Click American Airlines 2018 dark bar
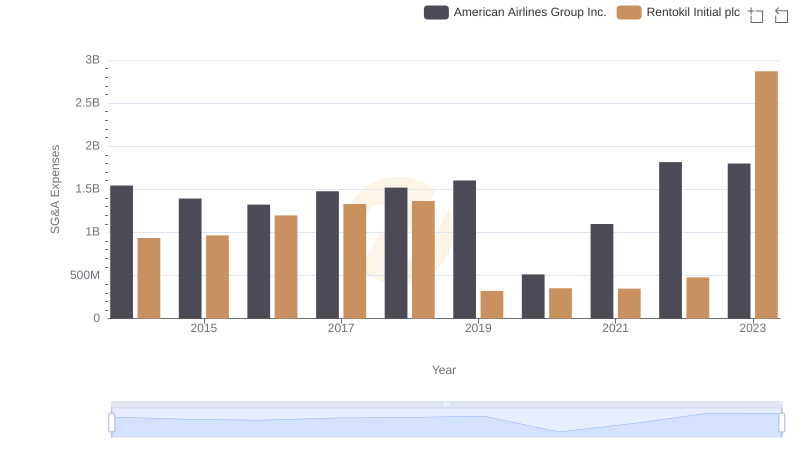The height and width of the screenshot is (461, 800). pos(396,253)
